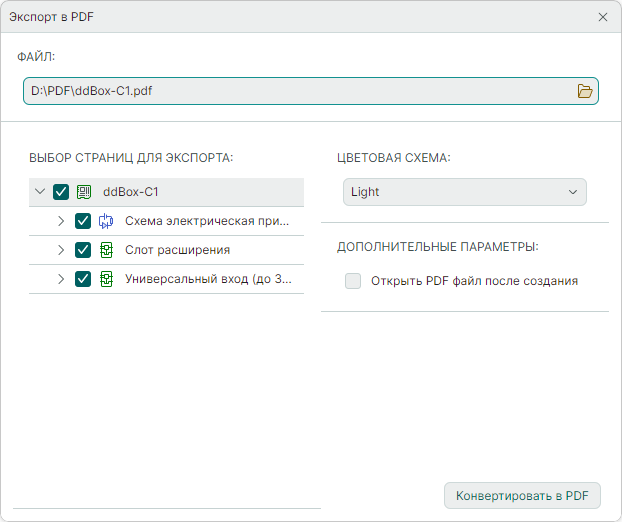Image resolution: width=622 pixels, height=522 pixels.
Task: Expand the Универсальный вход tree item
Action: [x=61, y=279]
